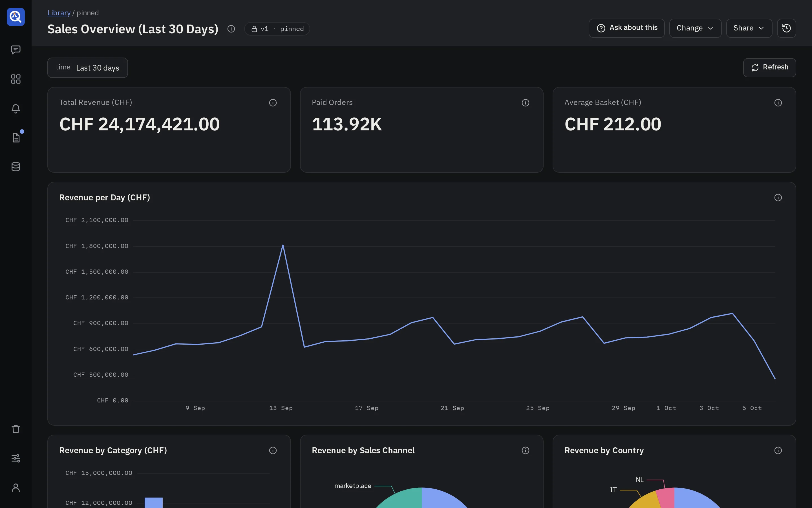812x508 pixels.
Task: Click the blue bar in Revenue by Category
Action: point(154,503)
